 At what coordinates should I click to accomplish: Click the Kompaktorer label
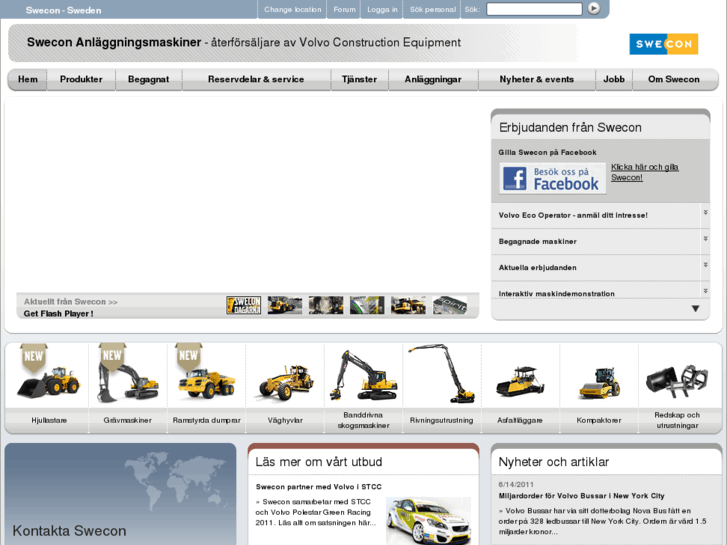[599, 420]
